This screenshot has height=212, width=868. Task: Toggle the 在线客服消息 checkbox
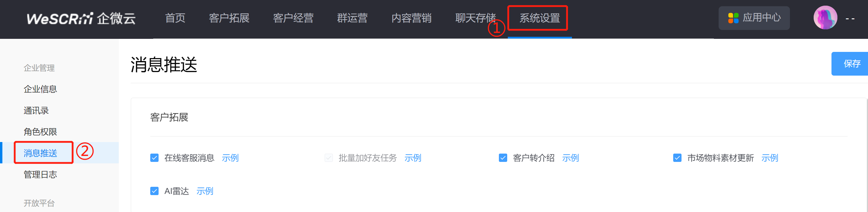[154, 158]
